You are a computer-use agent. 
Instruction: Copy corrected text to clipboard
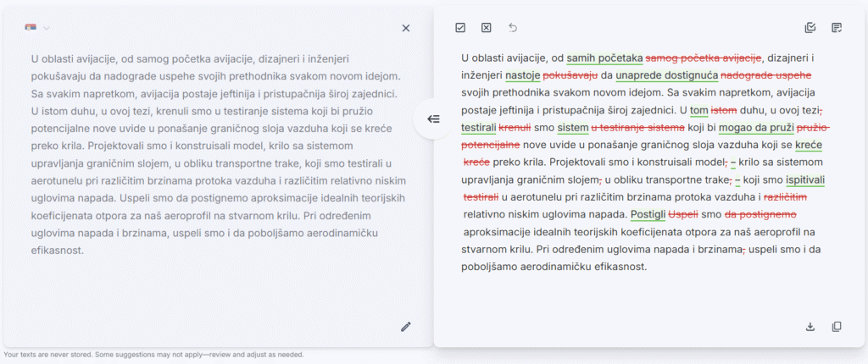(837, 327)
